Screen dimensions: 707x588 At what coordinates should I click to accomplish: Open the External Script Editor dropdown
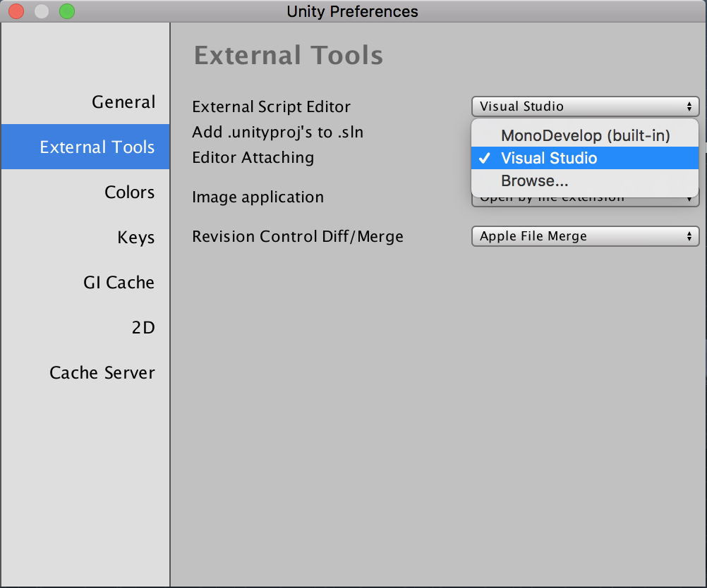tap(585, 106)
